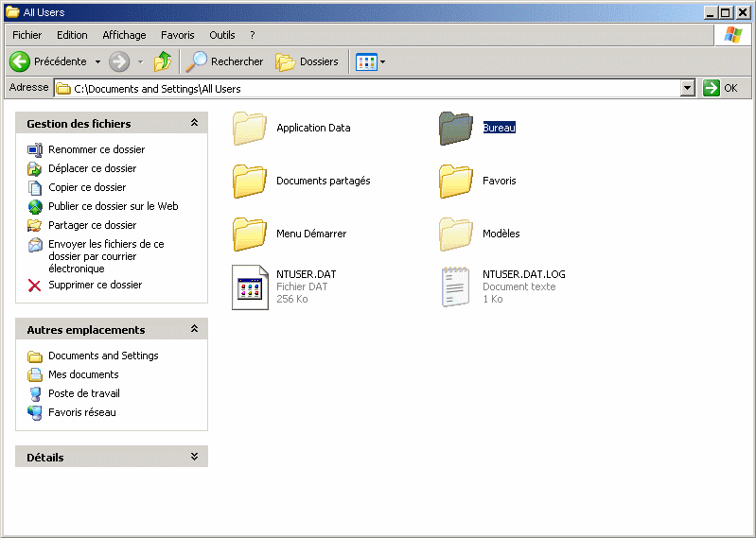Click the title bar folder icon
The image size is (756, 538).
(x=12, y=12)
